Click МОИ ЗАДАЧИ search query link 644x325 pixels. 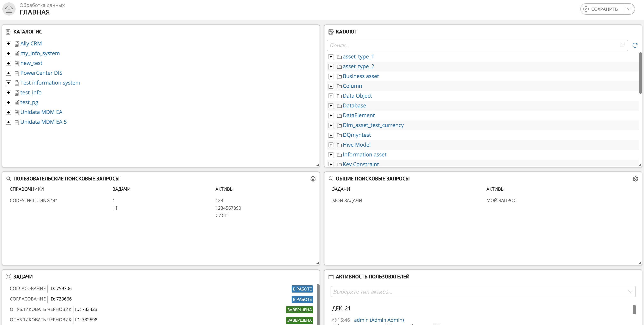[x=347, y=200]
